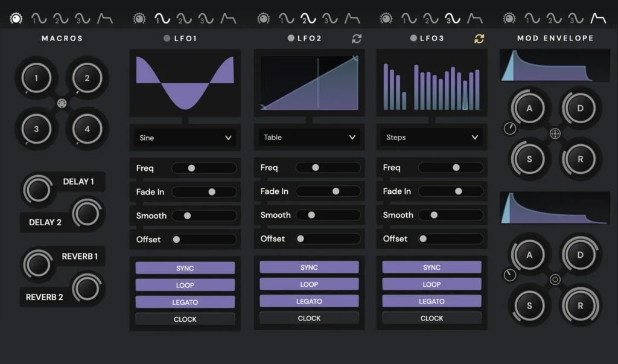Click the macros knob icon above the LFO1 panel
The width and height of the screenshot is (618, 364).
pyautogui.click(x=139, y=18)
